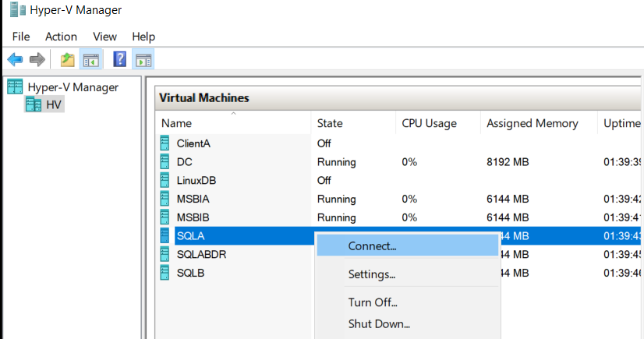Image resolution: width=644 pixels, height=339 pixels.
Task: Click the MSBIB virtual machine icon
Action: (165, 217)
